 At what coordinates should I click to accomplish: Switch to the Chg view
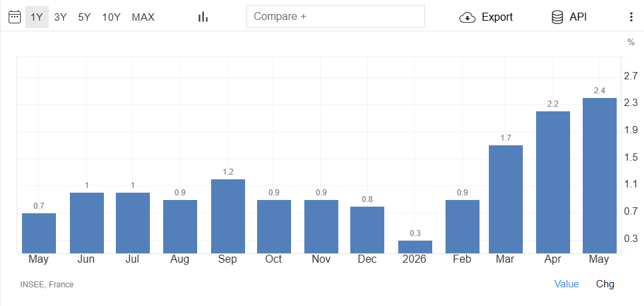tap(605, 284)
